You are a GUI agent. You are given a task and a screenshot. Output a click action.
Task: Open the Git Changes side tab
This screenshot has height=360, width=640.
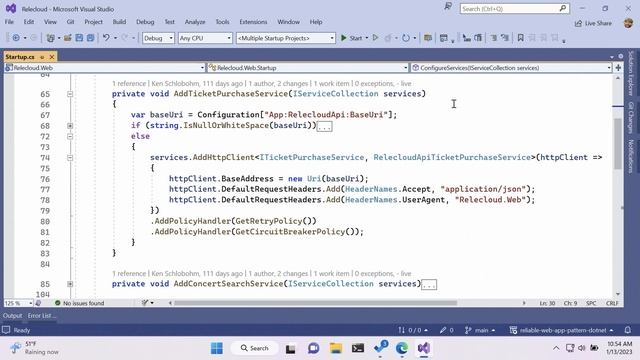[x=631, y=118]
